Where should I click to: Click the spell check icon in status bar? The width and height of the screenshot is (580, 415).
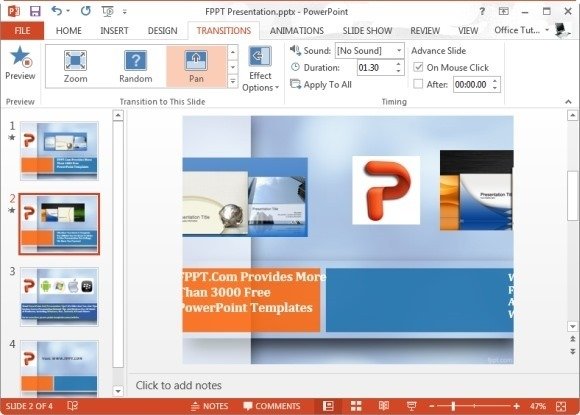click(x=72, y=406)
